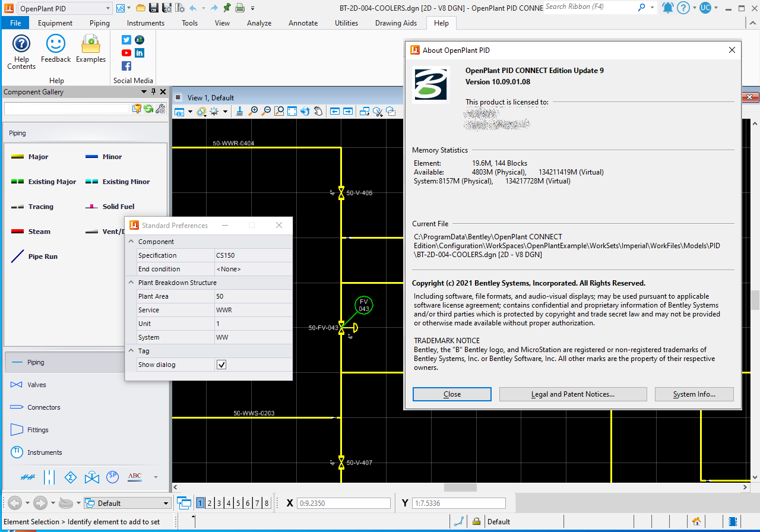Click Close in About OpenPlant PID
The width and height of the screenshot is (760, 532).
(452, 394)
